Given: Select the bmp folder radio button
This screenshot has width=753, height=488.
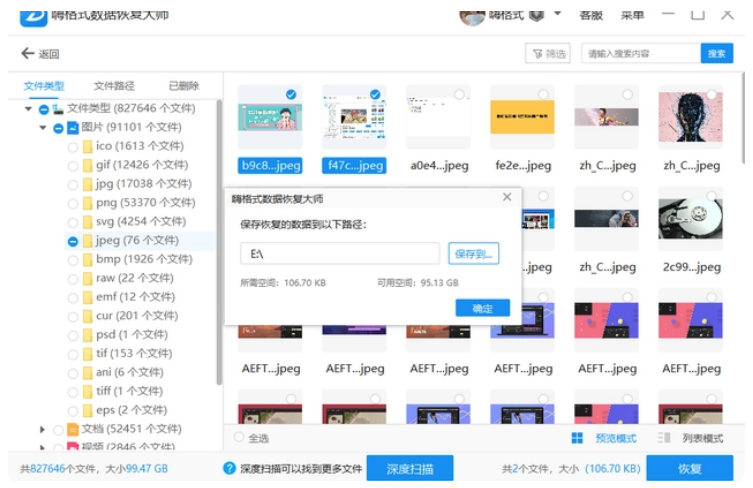Looking at the screenshot, I should click(73, 260).
